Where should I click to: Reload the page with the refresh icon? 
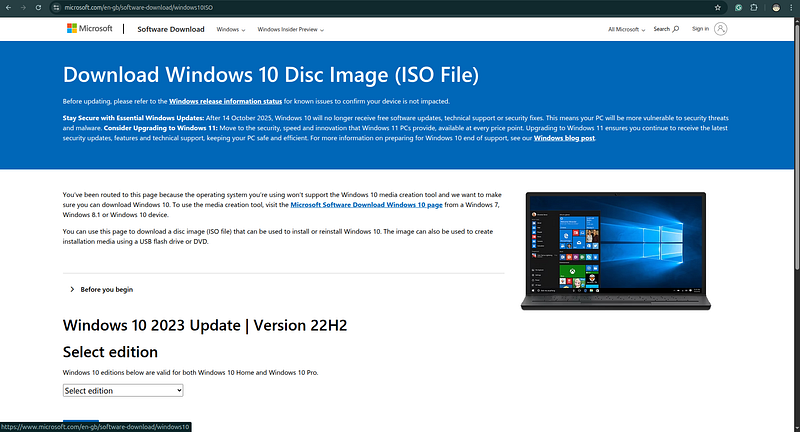click(x=38, y=8)
